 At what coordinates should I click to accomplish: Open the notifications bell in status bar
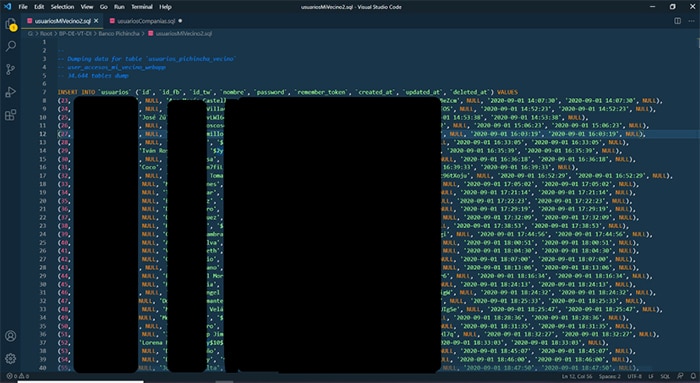click(693, 376)
